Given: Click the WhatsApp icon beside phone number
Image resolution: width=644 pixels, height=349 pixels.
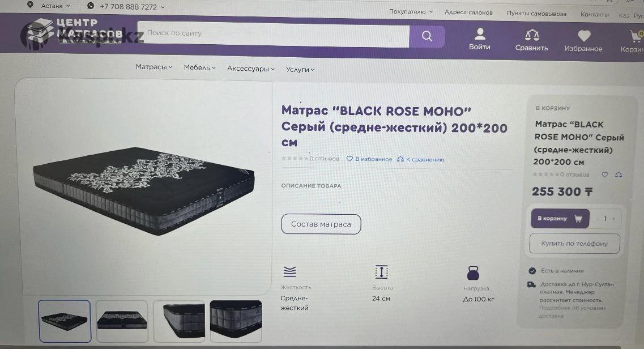Looking at the screenshot, I should (x=91, y=6).
